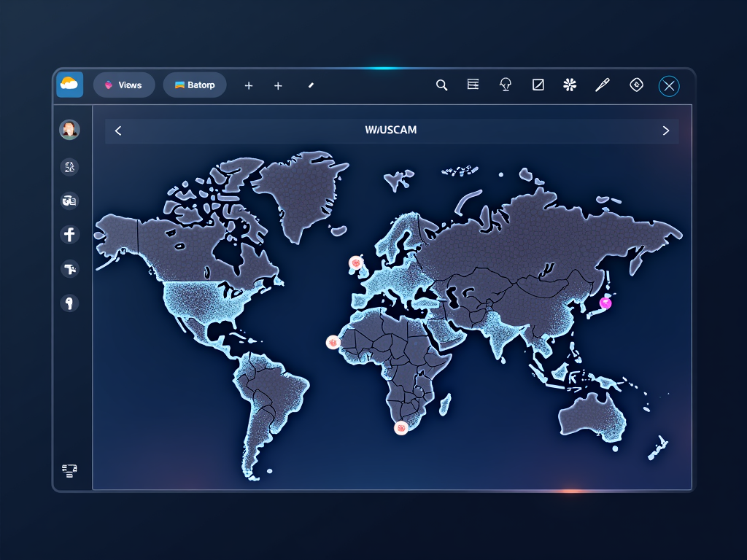This screenshot has height=560, width=747.
Task: Switch to the Views tab
Action: coord(123,85)
